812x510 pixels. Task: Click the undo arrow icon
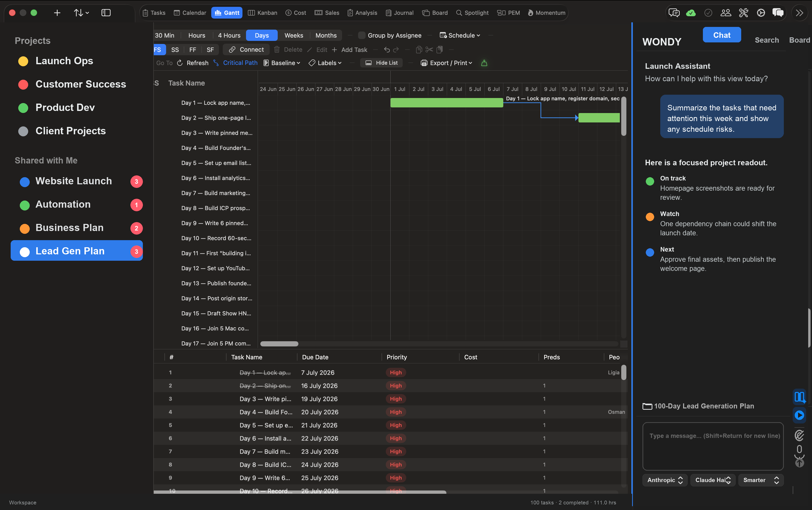387,50
